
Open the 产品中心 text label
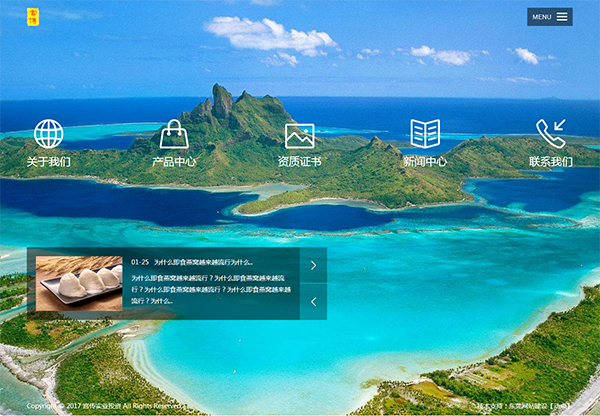pyautogui.click(x=174, y=162)
